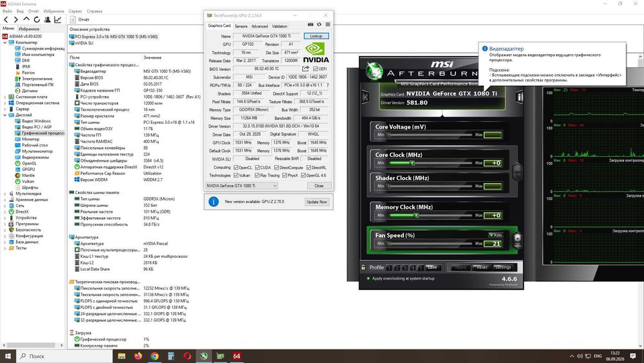Image resolution: width=644 pixels, height=363 pixels.
Task: Expand Операционная система tree node
Action: tap(5, 103)
